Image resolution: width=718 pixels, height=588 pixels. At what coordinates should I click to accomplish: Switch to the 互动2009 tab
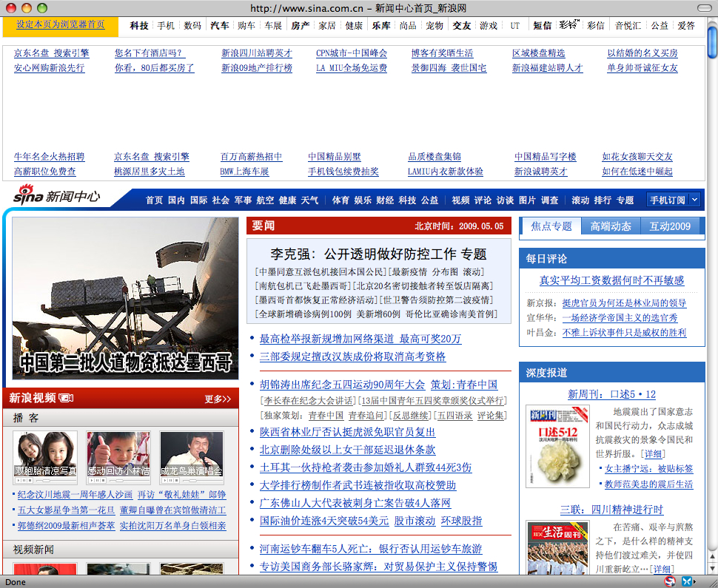click(x=670, y=226)
